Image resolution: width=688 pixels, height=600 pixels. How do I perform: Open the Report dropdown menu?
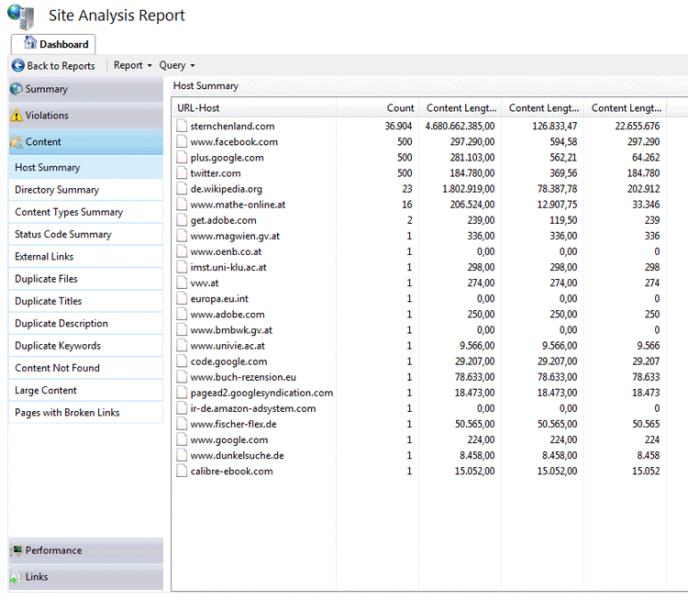point(133,65)
